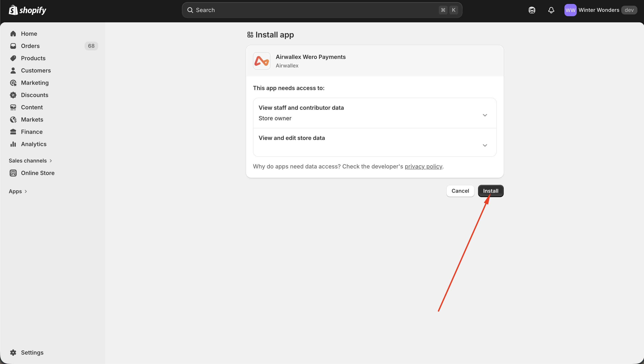Click the Shopify logo
The height and width of the screenshot is (364, 644).
[x=28, y=10]
